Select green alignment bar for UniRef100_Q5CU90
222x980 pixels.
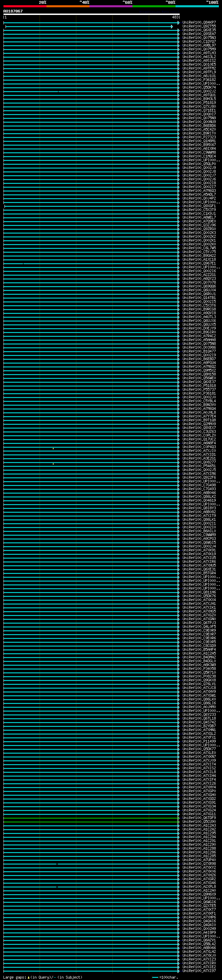(92, 822)
